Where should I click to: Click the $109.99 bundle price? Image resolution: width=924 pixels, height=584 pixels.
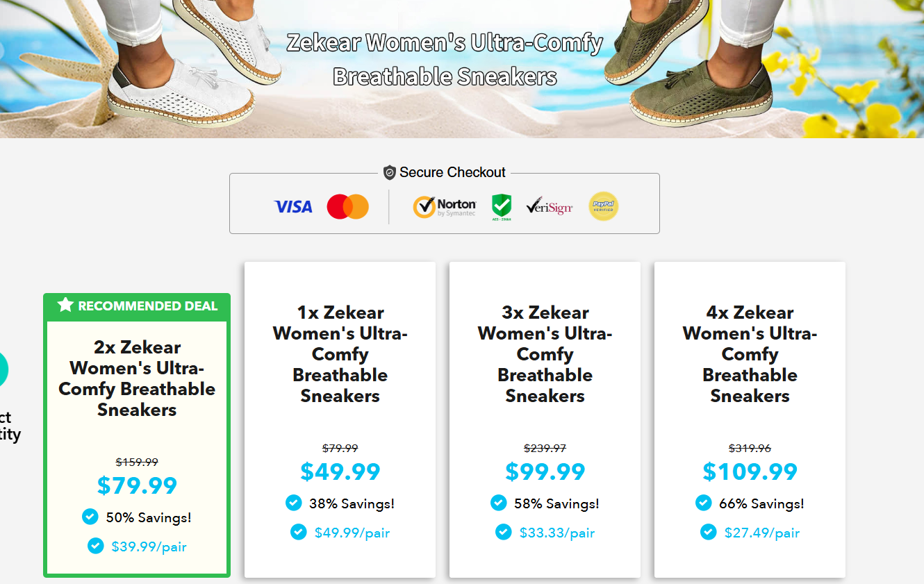click(x=750, y=472)
